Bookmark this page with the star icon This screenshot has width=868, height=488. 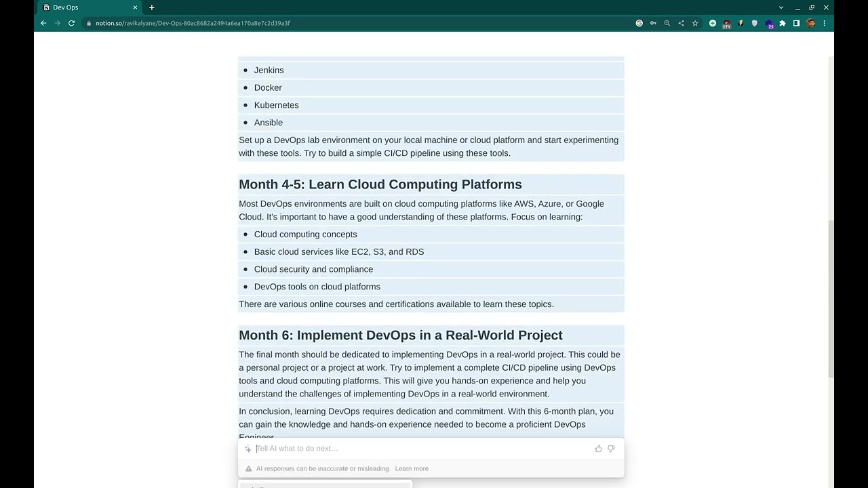(695, 23)
